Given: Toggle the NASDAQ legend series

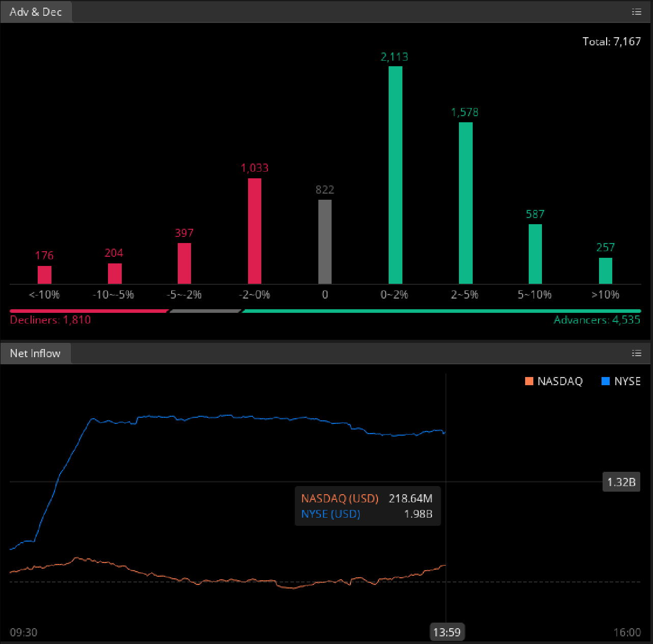Looking at the screenshot, I should [x=559, y=381].
